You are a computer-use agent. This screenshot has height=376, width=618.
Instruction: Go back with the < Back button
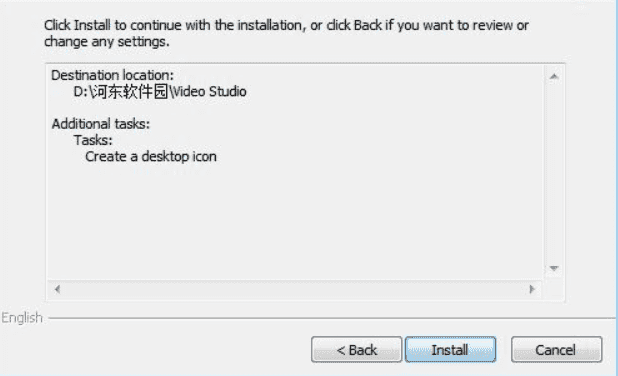point(356,349)
